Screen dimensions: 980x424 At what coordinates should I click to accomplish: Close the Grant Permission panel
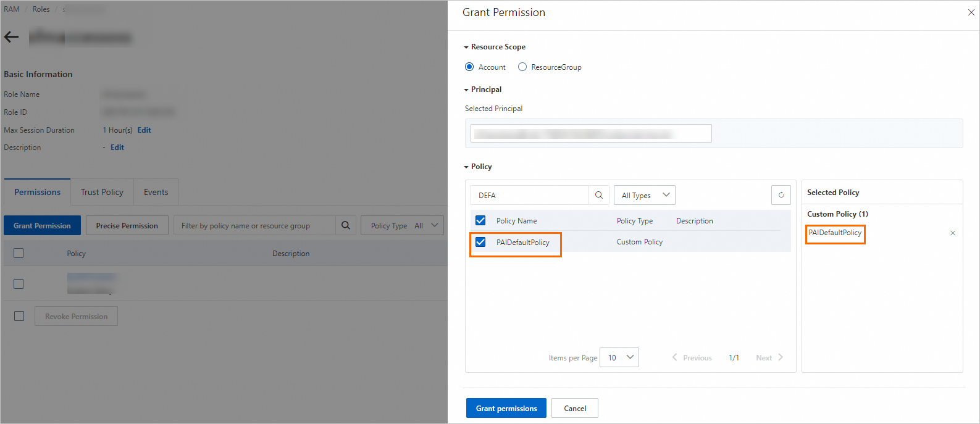[971, 12]
